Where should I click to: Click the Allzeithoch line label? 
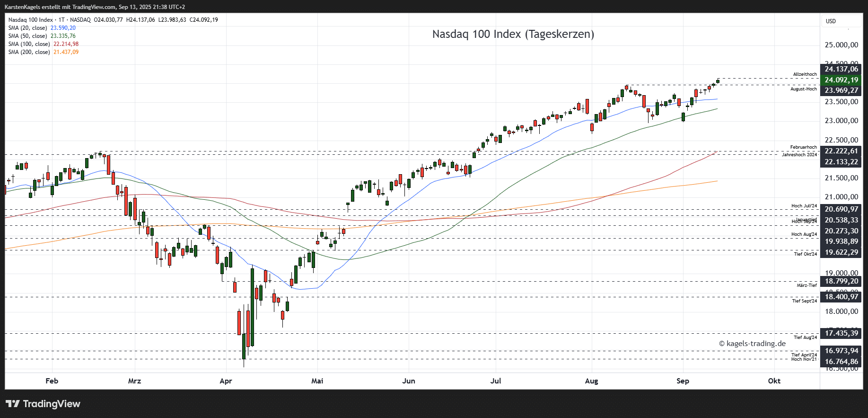click(x=805, y=74)
